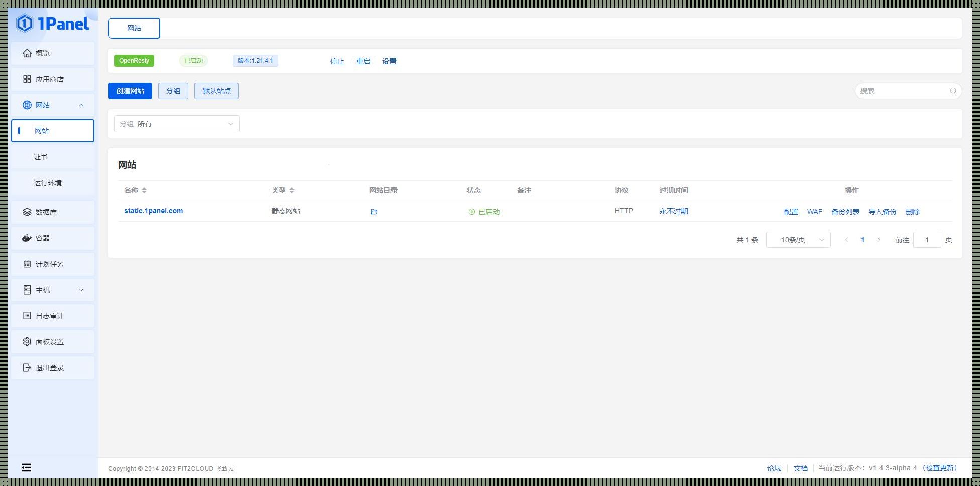Click the 前往 page number input

(927, 240)
